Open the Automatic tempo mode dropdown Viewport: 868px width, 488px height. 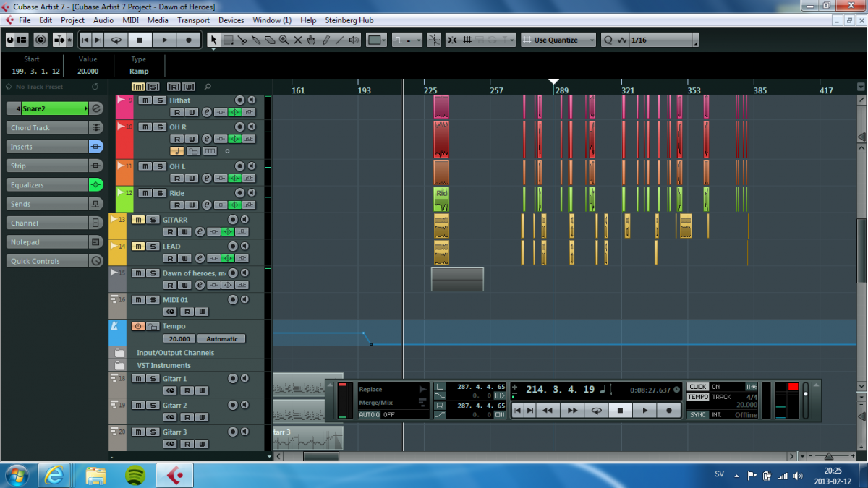click(x=222, y=338)
